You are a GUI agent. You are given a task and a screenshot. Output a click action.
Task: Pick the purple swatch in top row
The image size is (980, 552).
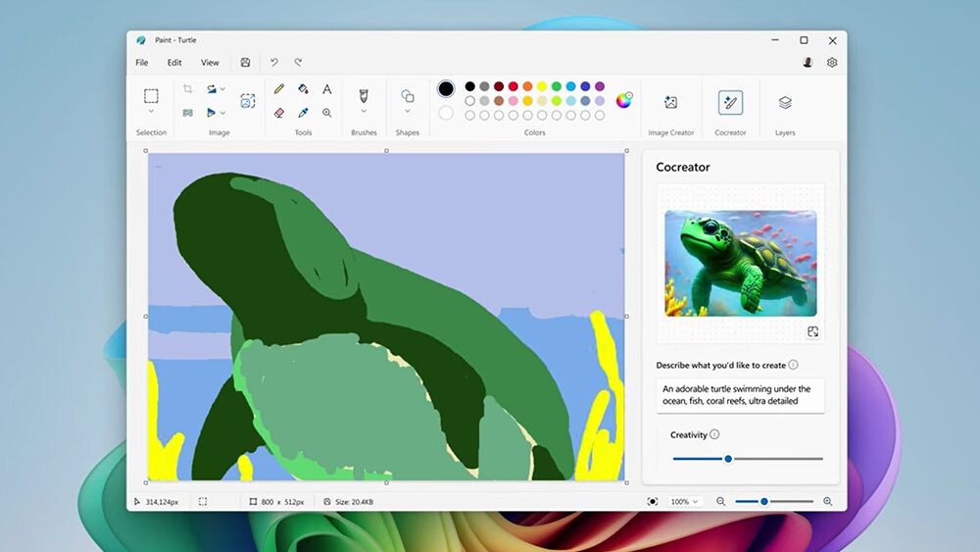pos(600,86)
